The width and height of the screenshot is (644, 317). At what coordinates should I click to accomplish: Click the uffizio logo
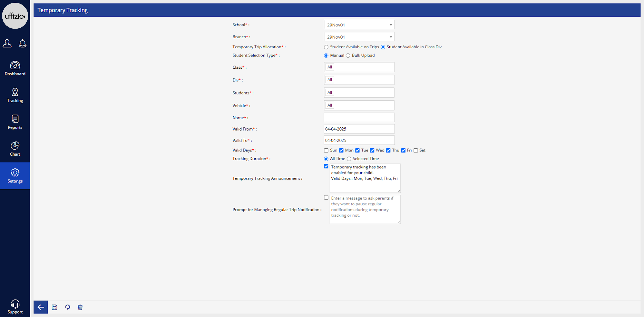point(15,16)
